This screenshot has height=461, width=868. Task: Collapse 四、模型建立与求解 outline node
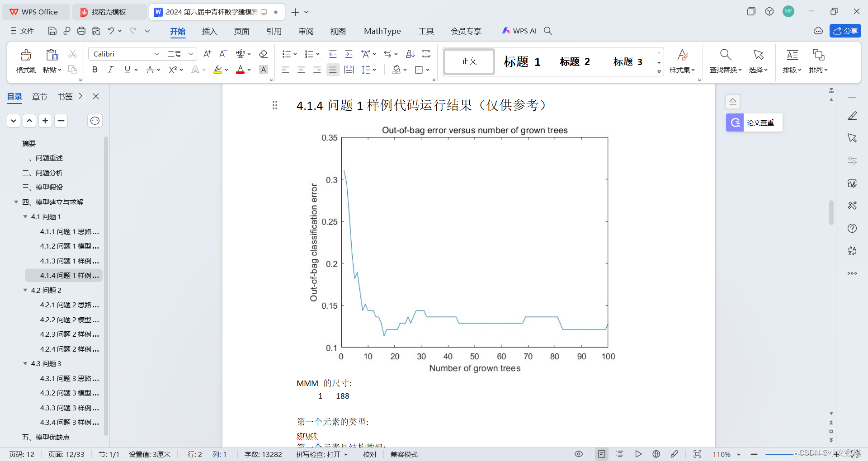coord(16,202)
